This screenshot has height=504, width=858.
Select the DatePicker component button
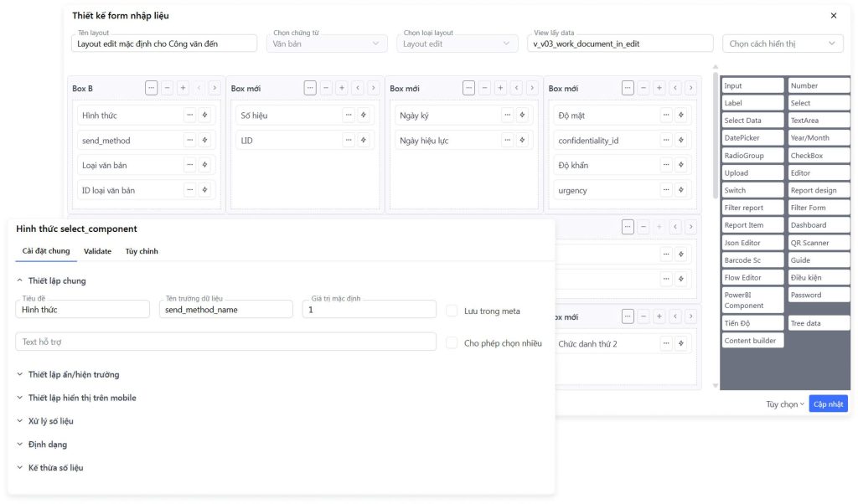point(752,138)
